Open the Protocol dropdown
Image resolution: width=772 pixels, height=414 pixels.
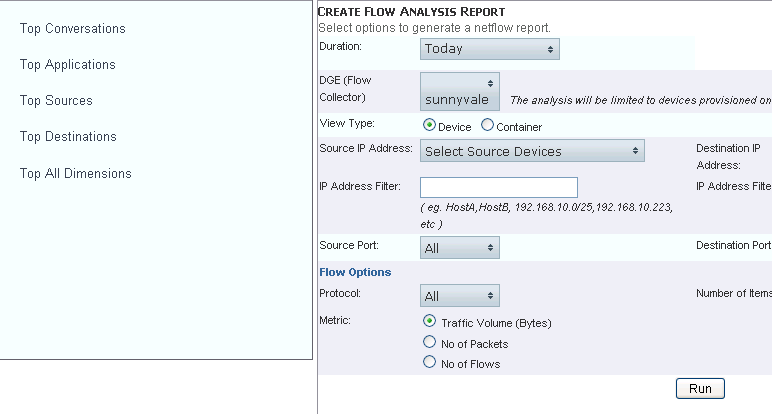[460, 296]
